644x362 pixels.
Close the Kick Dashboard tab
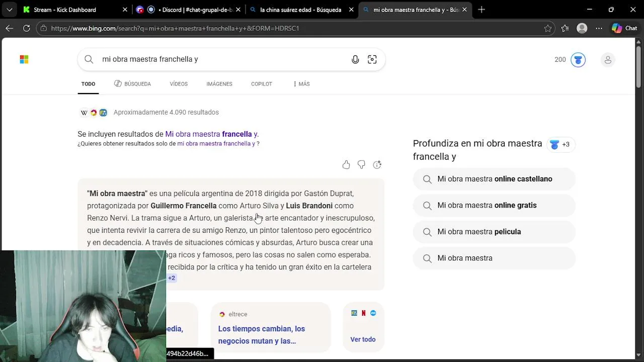(x=125, y=10)
